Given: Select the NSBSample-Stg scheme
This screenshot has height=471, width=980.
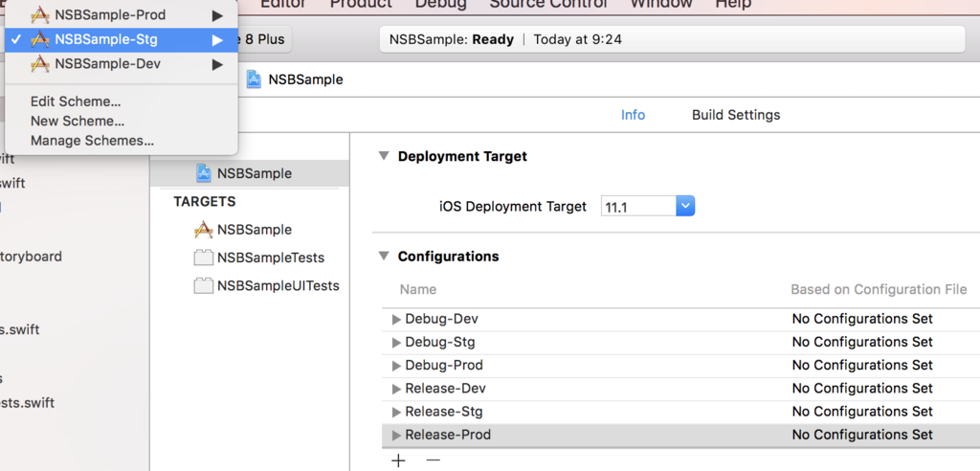Looking at the screenshot, I should point(122,40).
